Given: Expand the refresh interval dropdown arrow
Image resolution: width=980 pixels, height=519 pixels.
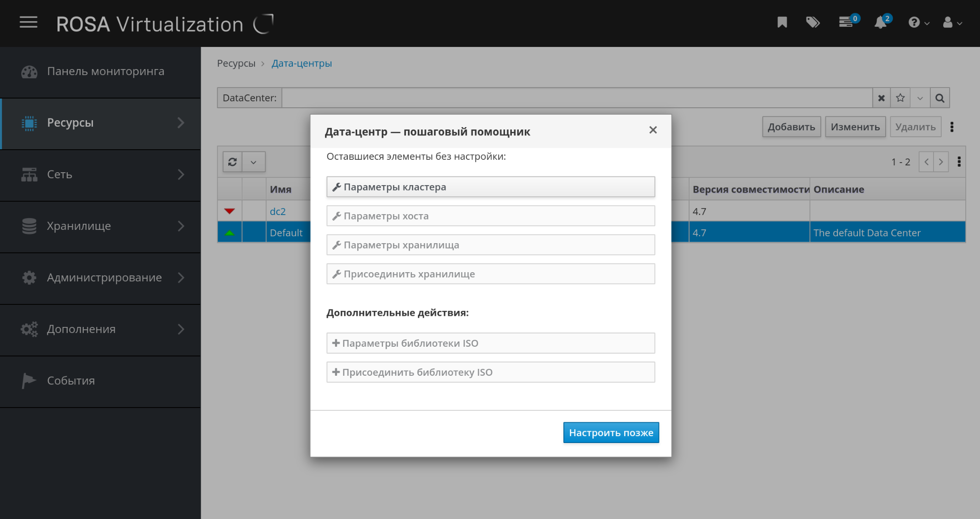Looking at the screenshot, I should click(254, 162).
